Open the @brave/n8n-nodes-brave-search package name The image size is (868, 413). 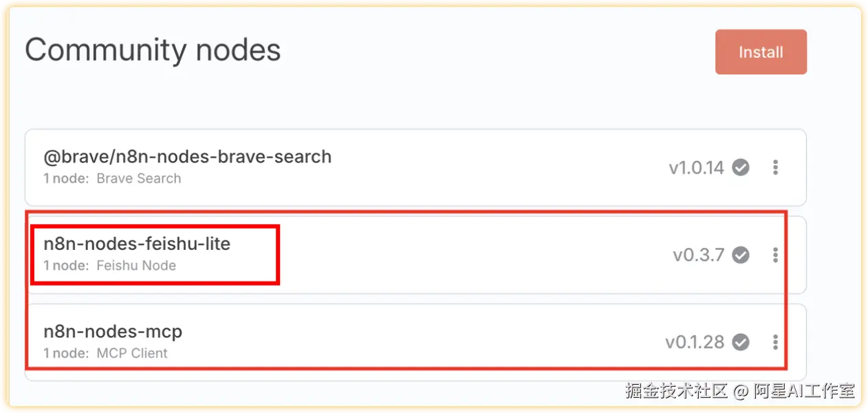click(x=188, y=157)
